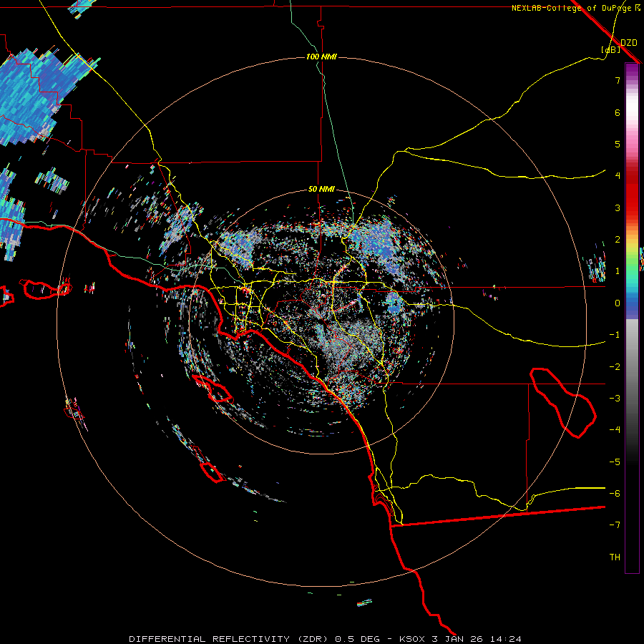The image size is (644, 644).
Task: Click the "0" value on the dB scale
Action: point(618,303)
